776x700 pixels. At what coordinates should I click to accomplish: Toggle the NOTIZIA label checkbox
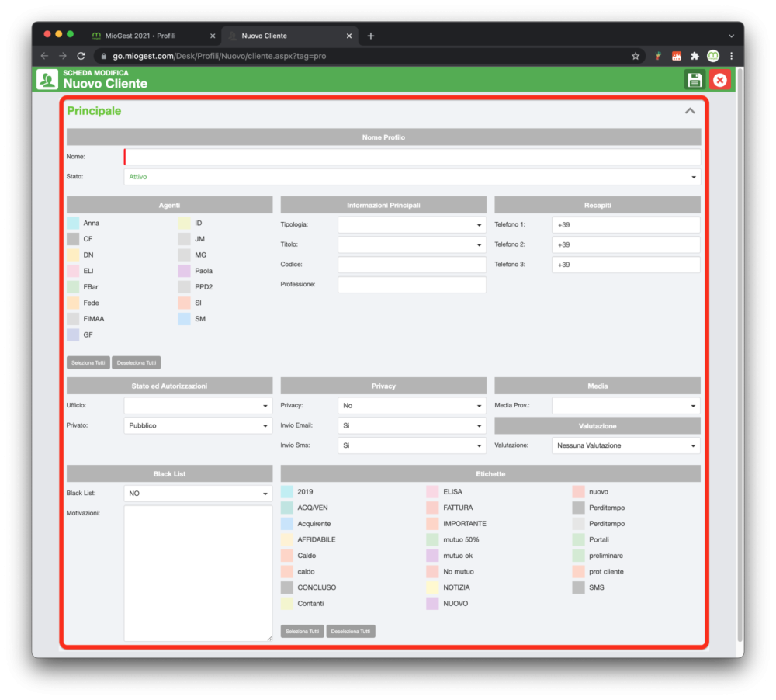click(432, 587)
